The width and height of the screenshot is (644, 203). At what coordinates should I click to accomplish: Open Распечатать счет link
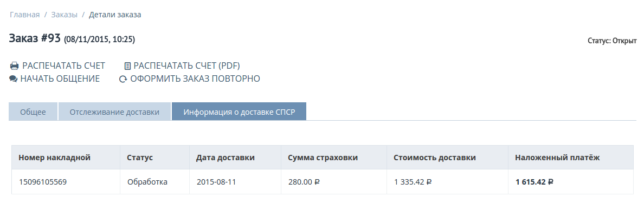click(63, 66)
